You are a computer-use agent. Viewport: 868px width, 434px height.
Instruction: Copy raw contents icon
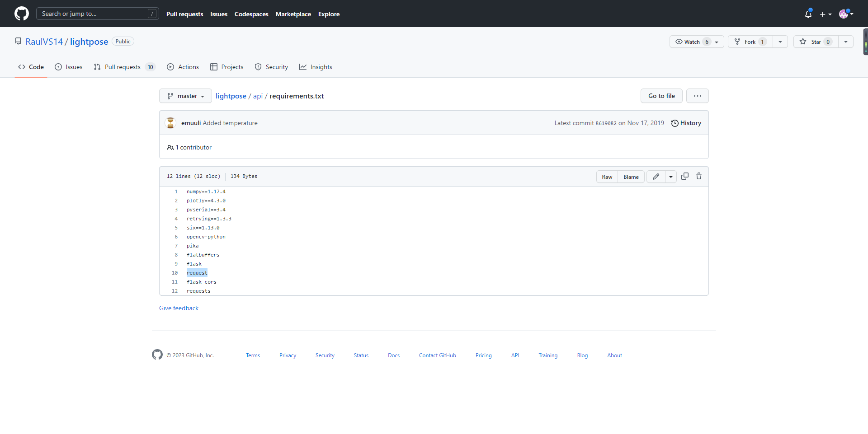[685, 176]
